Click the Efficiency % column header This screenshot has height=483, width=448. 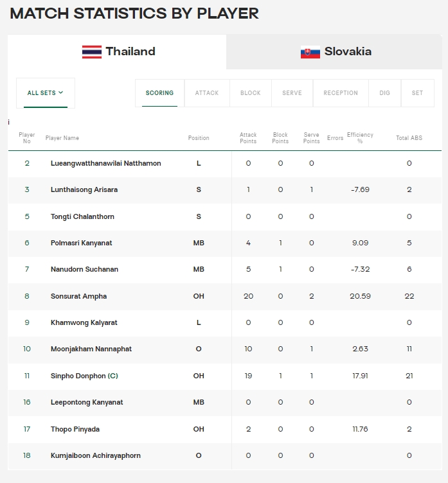click(x=360, y=138)
